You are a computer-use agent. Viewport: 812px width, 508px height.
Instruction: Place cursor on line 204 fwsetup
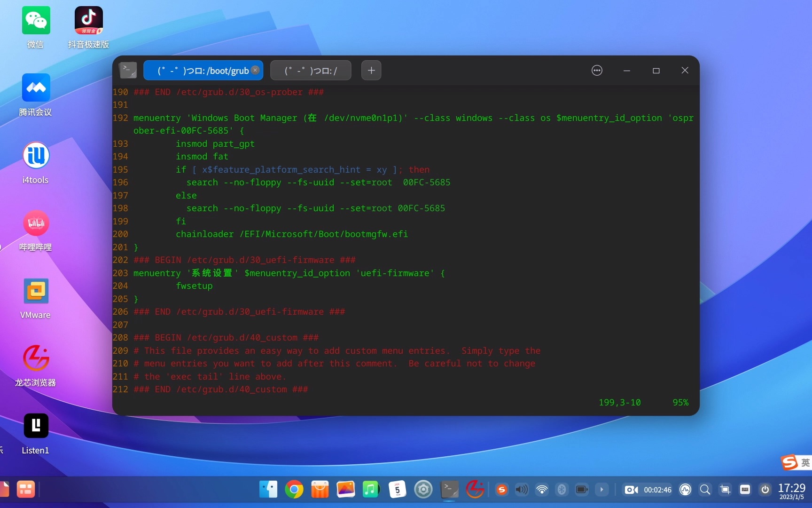click(x=194, y=286)
